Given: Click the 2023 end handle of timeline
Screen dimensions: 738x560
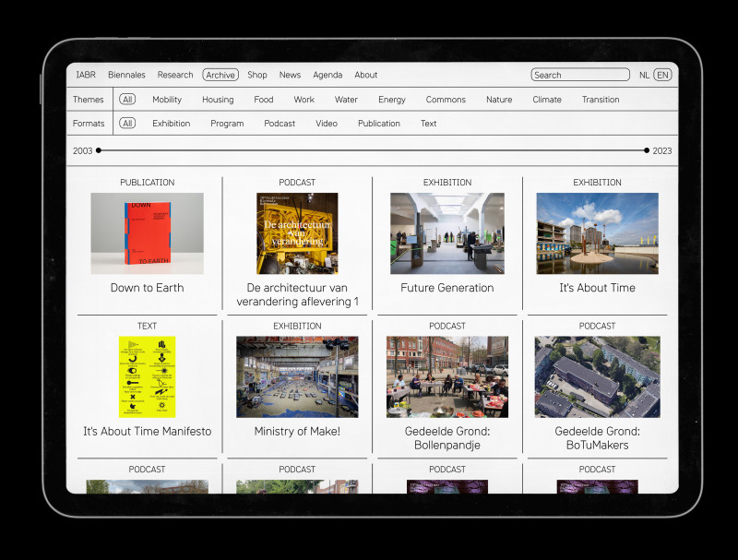Looking at the screenshot, I should (x=647, y=150).
